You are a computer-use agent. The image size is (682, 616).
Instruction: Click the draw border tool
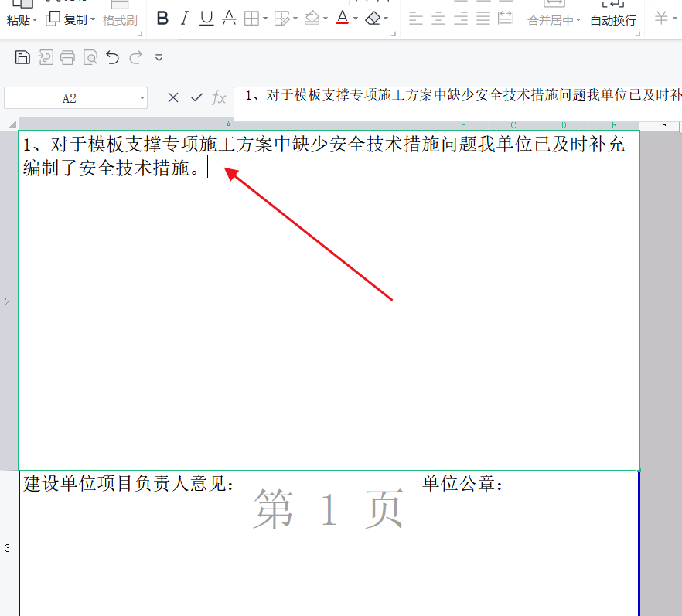(281, 19)
